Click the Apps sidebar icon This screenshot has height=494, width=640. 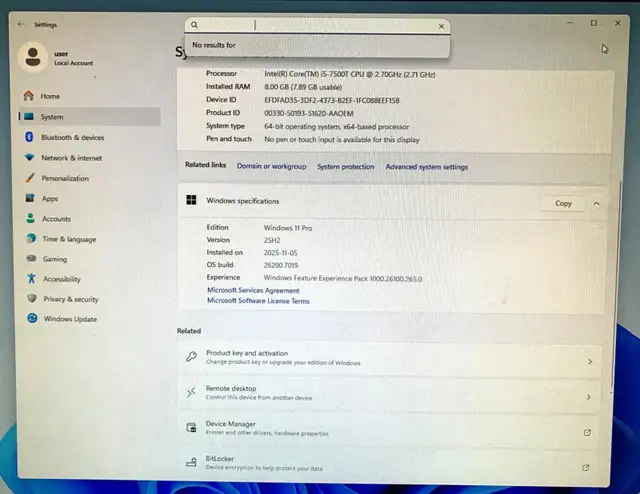click(30, 198)
